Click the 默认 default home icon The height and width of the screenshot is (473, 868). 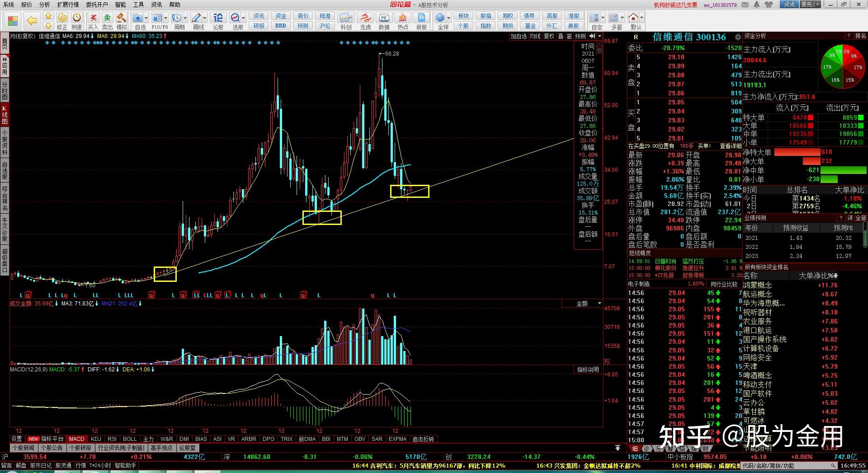pyautogui.click(x=633, y=18)
